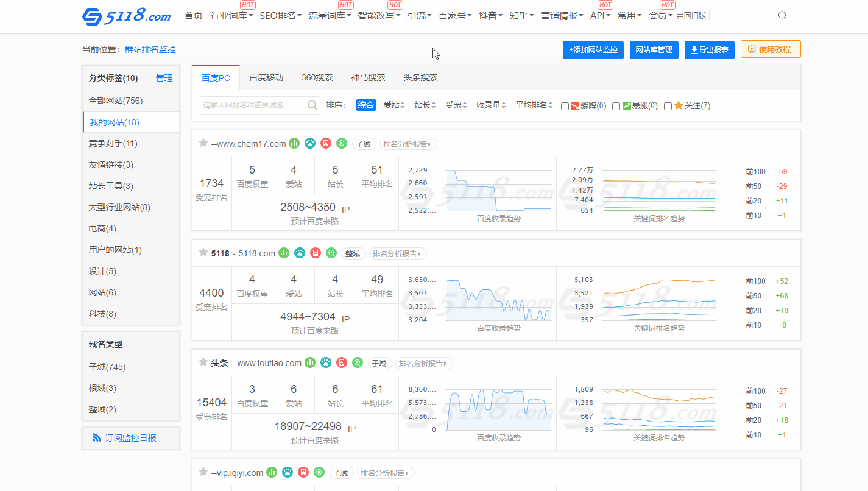Expand the 会员 navigation dropdown

tap(661, 16)
